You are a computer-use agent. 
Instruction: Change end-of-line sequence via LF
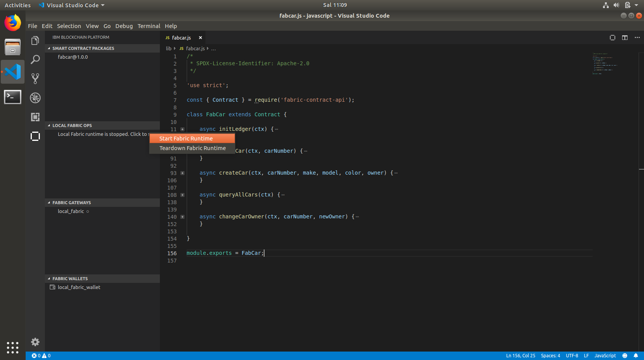coord(586,356)
